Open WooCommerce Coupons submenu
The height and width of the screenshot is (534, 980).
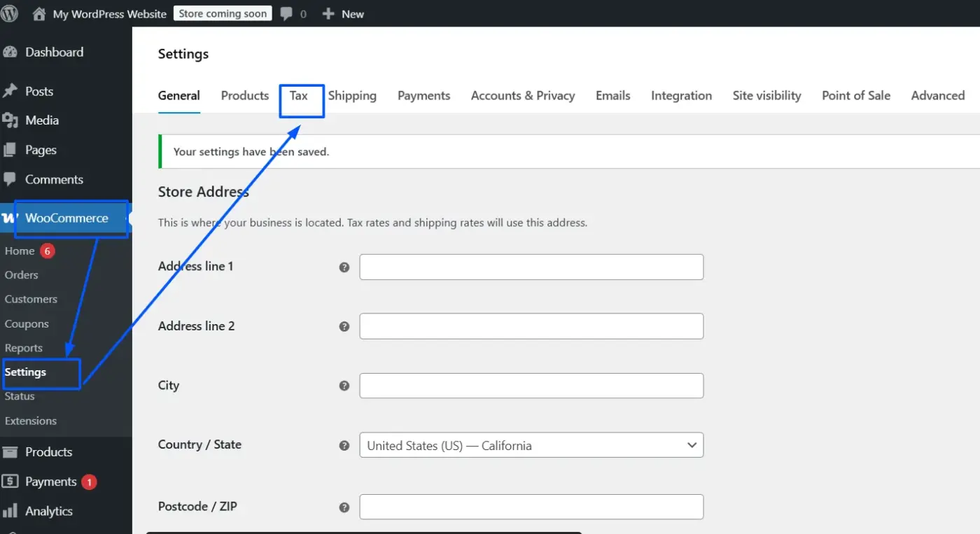(27, 324)
